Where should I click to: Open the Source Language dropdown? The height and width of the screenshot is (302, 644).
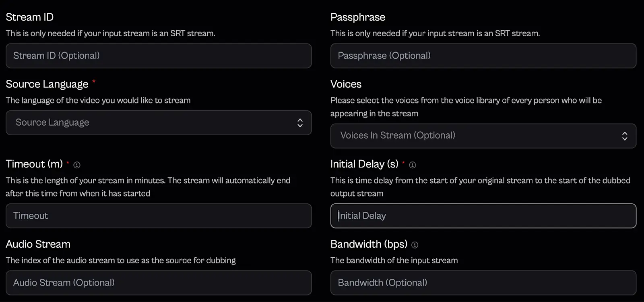pyautogui.click(x=153, y=123)
